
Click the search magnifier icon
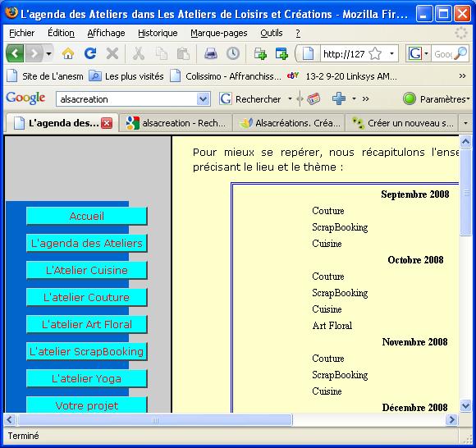coord(461,53)
